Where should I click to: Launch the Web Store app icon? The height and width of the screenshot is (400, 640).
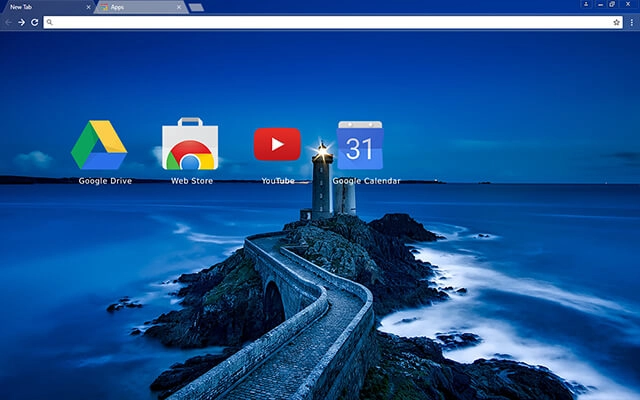click(190, 144)
